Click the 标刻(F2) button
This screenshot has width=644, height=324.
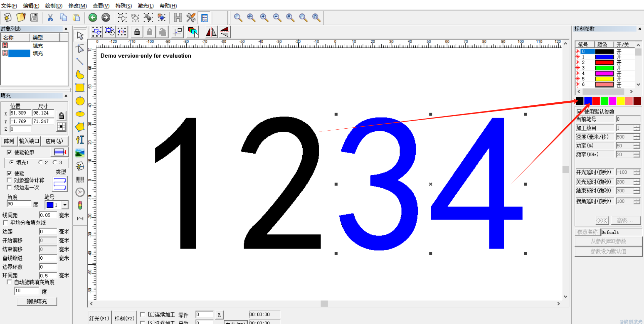(124, 318)
